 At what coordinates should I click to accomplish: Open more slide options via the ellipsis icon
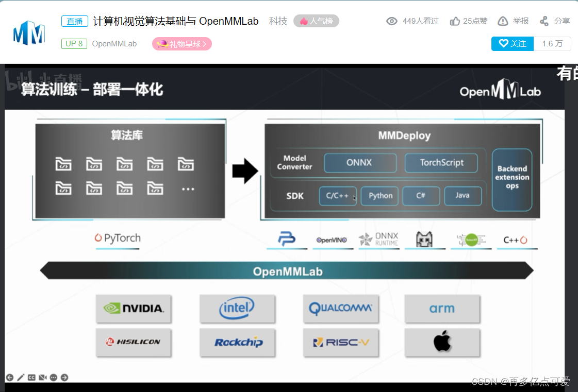point(54,378)
